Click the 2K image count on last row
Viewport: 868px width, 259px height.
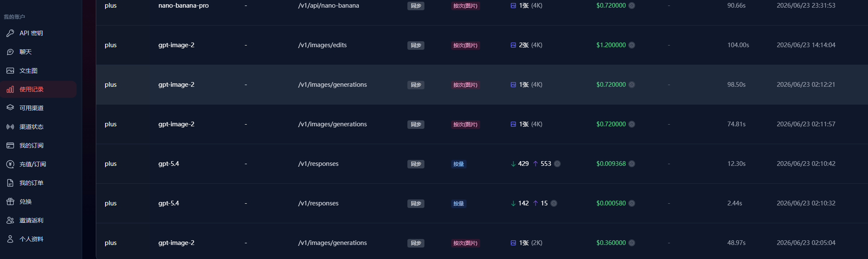(527, 243)
